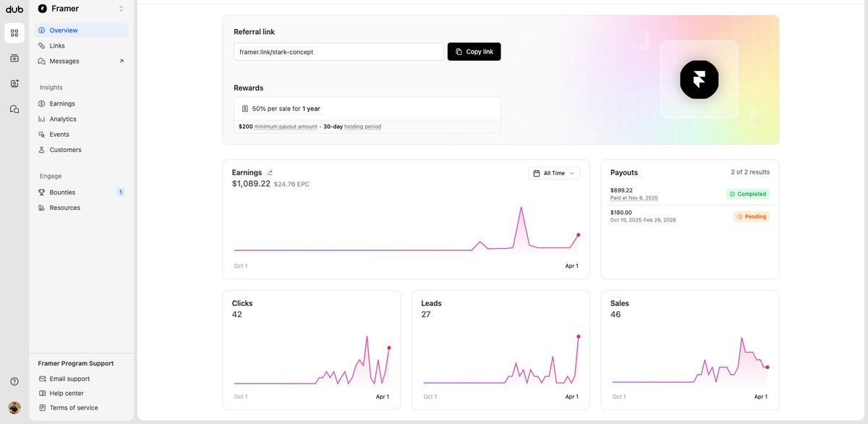Open the help question-mark icon
Image resolution: width=868 pixels, height=424 pixels.
click(x=14, y=381)
